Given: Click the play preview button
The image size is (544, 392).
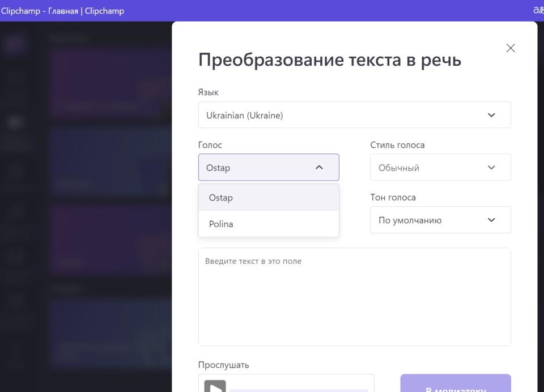Looking at the screenshot, I should coord(215,387).
